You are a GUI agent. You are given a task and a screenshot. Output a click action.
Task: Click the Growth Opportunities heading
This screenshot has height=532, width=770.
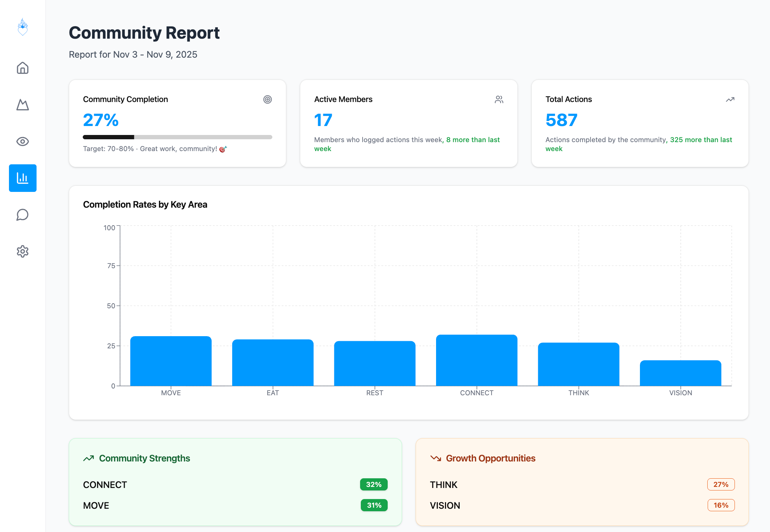pyautogui.click(x=490, y=458)
